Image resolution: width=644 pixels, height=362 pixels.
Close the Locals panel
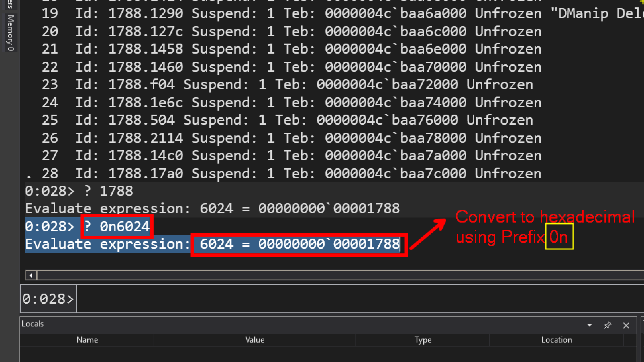(x=626, y=325)
